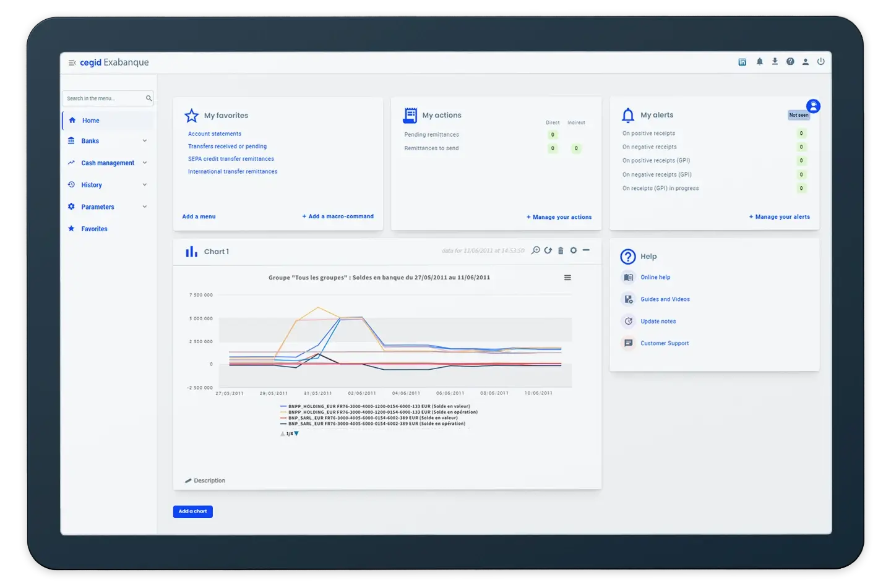The width and height of the screenshot is (891, 588).
Task: Refresh Chart 1 data
Action: 548,250
